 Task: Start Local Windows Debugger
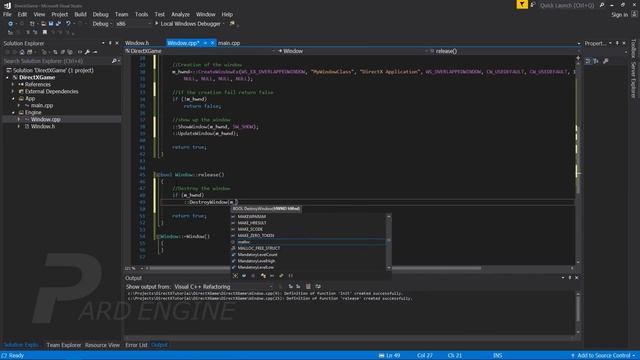click(x=187, y=24)
